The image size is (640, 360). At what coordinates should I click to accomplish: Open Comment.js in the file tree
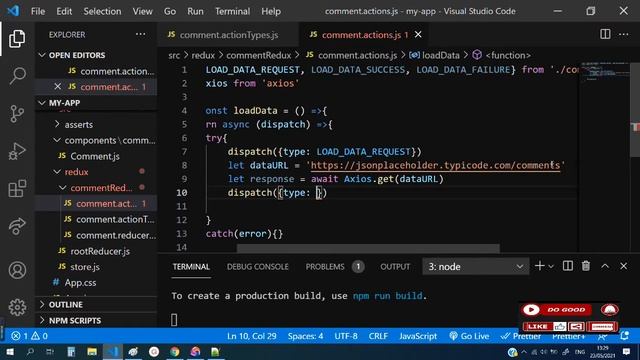[x=95, y=156]
